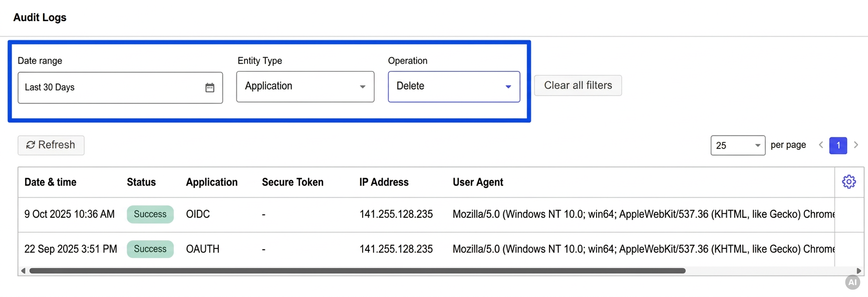Clear all filters
Viewport: 868px width, 297px height.
(578, 85)
